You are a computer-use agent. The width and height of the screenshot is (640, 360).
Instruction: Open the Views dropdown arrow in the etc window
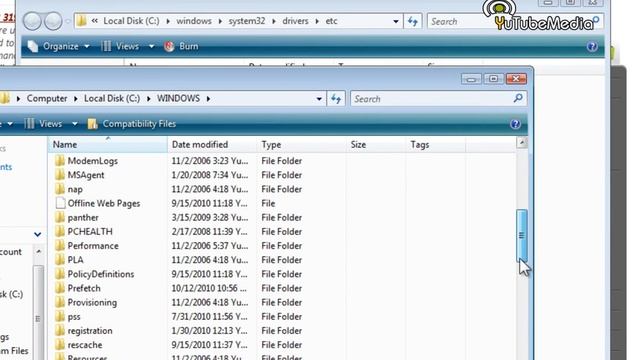pos(151,47)
